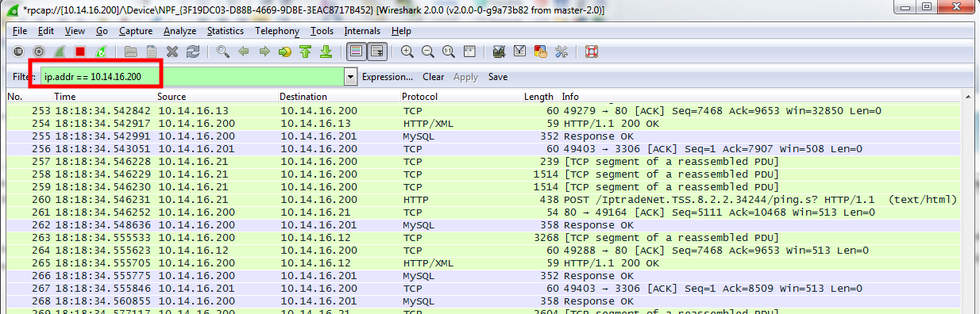Close this capture file (X icon)
The height and width of the screenshot is (314, 980).
[172, 52]
